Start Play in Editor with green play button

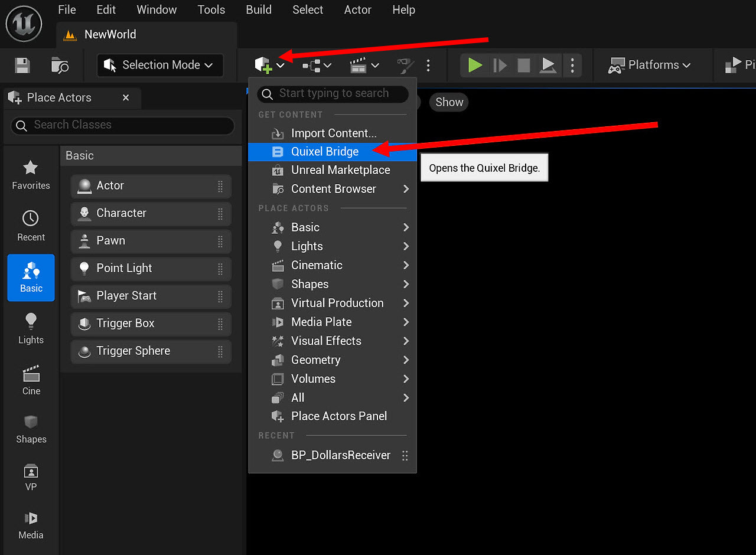pyautogui.click(x=475, y=65)
